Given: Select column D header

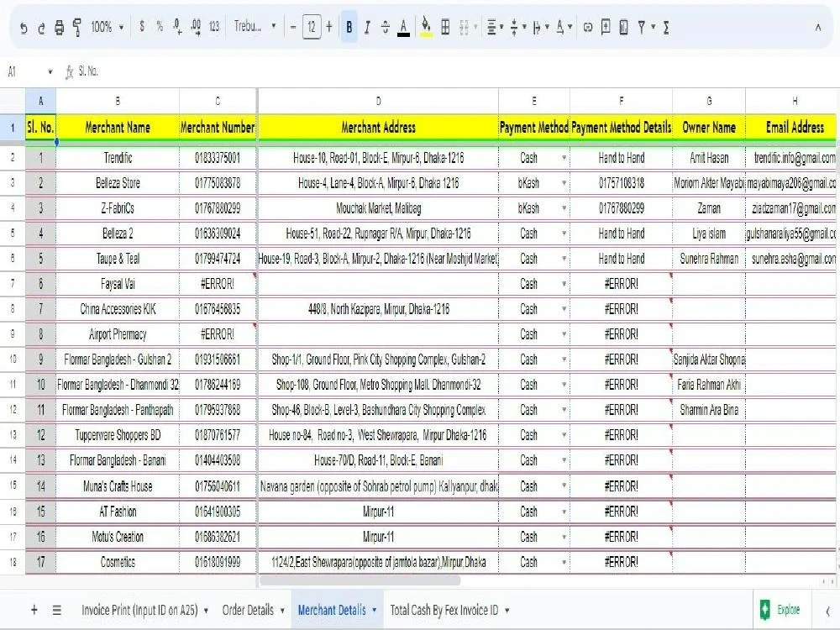Looking at the screenshot, I should pos(378,101).
